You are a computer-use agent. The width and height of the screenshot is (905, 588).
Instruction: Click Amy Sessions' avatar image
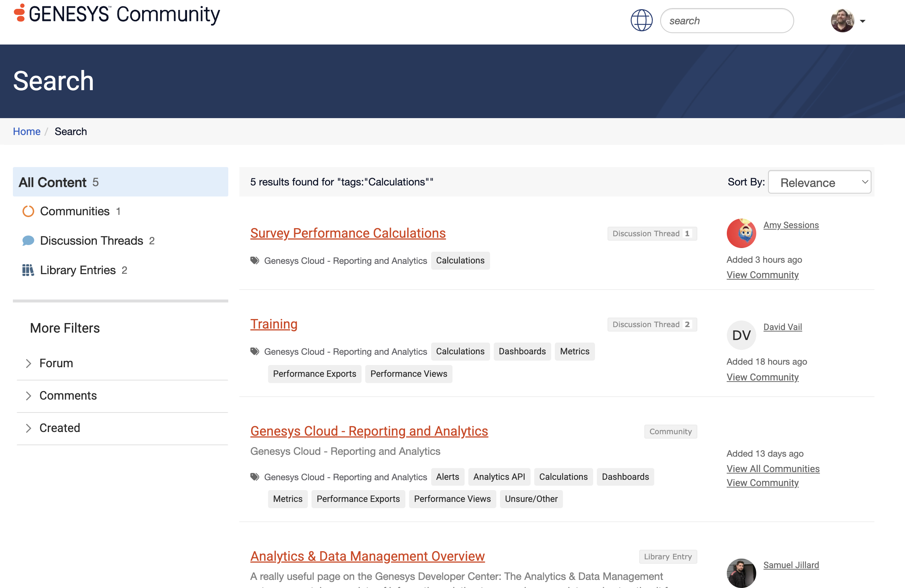coord(741,233)
